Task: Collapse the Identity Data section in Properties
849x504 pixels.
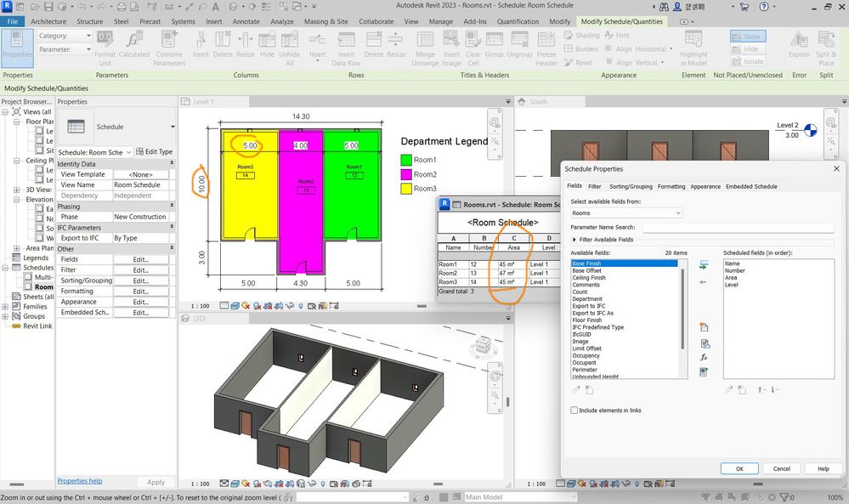Action: (x=172, y=163)
